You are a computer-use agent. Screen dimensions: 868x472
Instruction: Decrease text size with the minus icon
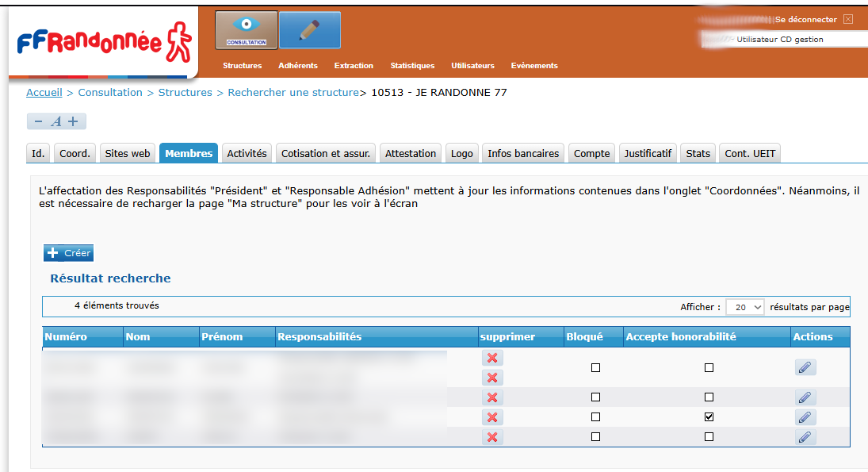38,121
